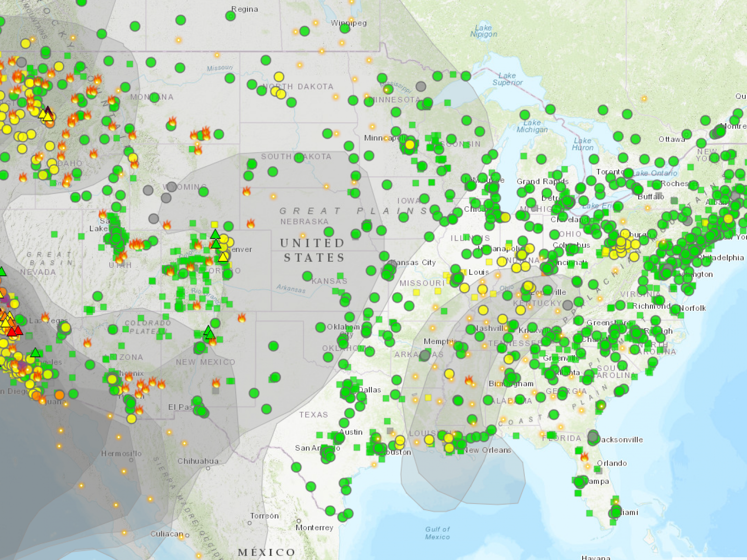Select the green triangle near Los Angeles
Screen dimensions: 747x560
click(x=35, y=352)
